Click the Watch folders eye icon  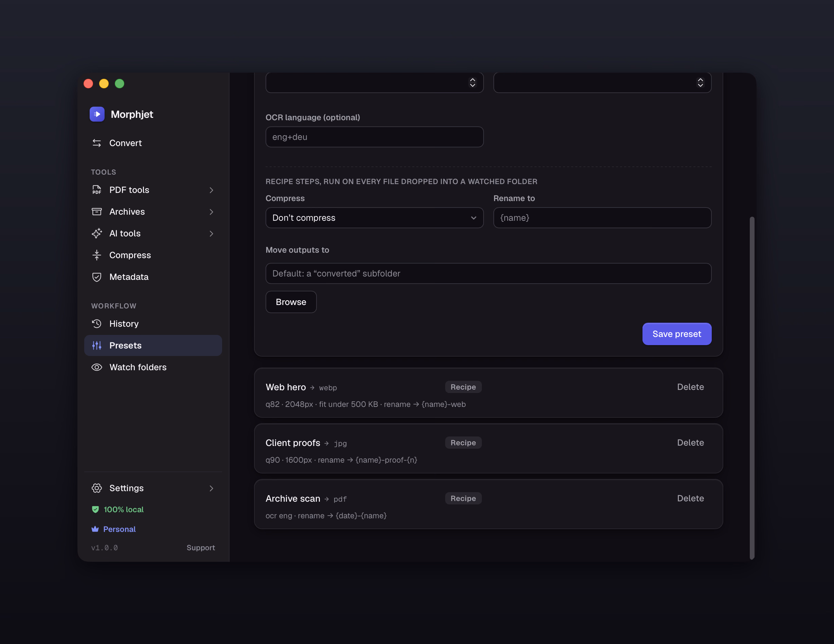(97, 368)
